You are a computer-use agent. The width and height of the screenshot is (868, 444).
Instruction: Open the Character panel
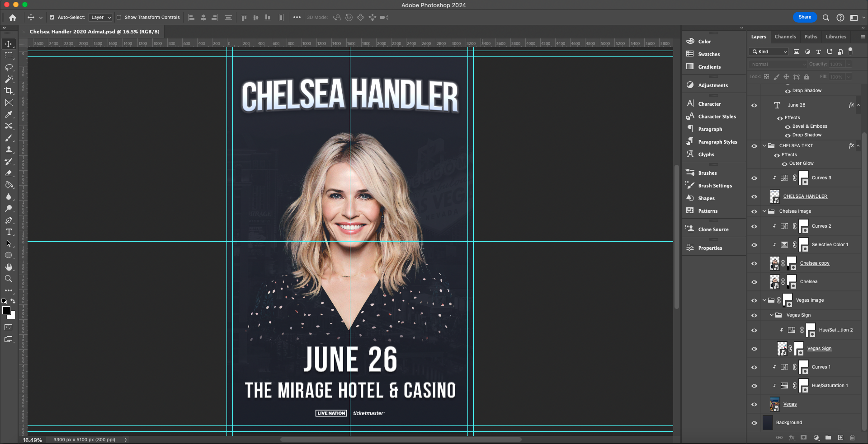click(709, 104)
